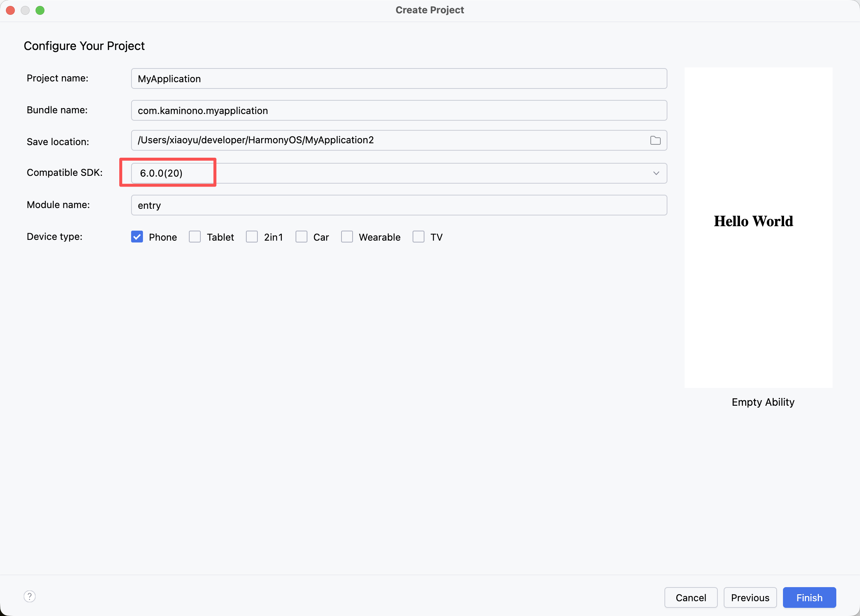Click the gray minimize window button
The height and width of the screenshot is (616, 860).
[x=25, y=10]
